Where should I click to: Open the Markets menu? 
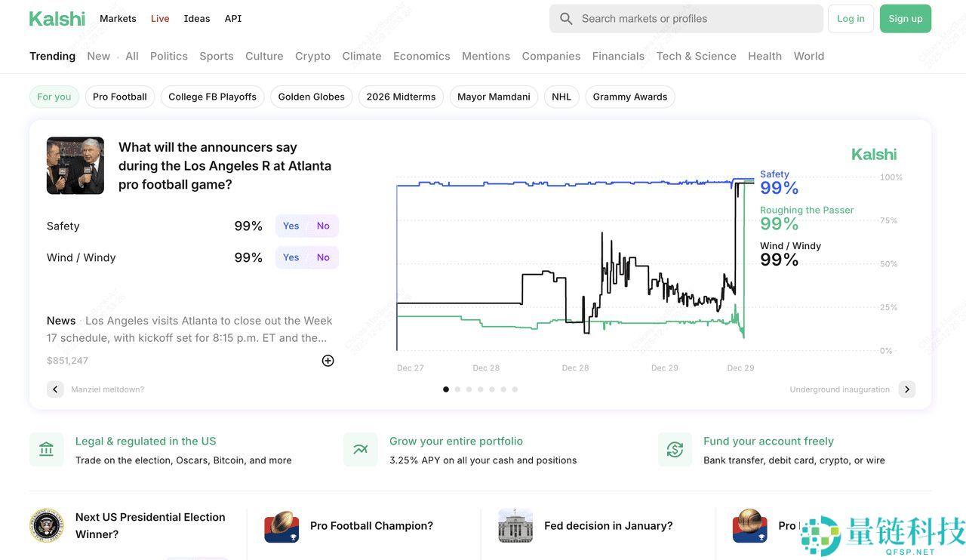118,19
